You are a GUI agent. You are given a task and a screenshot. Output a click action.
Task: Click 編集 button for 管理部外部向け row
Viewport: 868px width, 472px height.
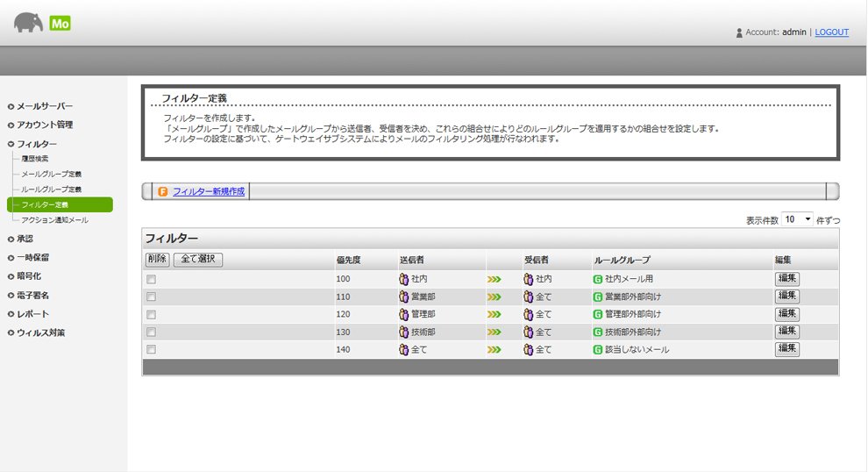point(786,313)
